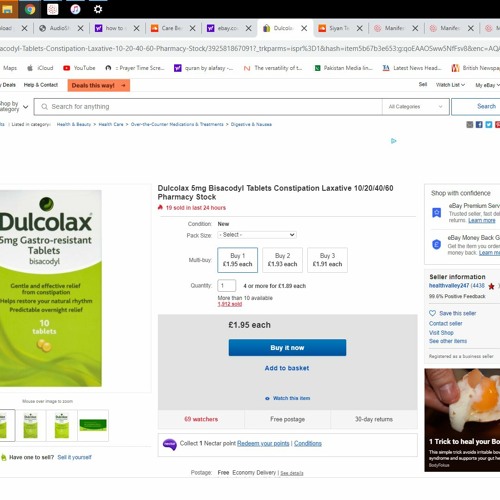Click the AdChoices triangle icon
Screen dimensions: 500x500
point(394,141)
